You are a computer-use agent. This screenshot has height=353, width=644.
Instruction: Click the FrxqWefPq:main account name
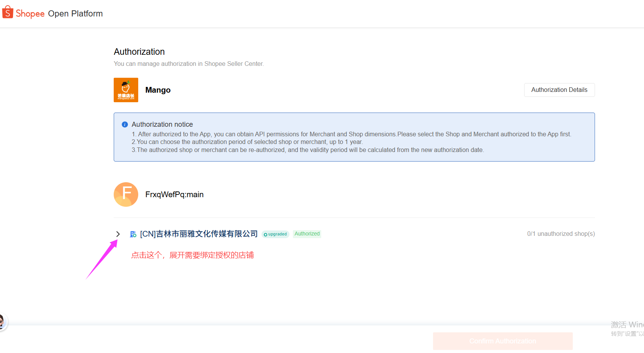point(174,194)
